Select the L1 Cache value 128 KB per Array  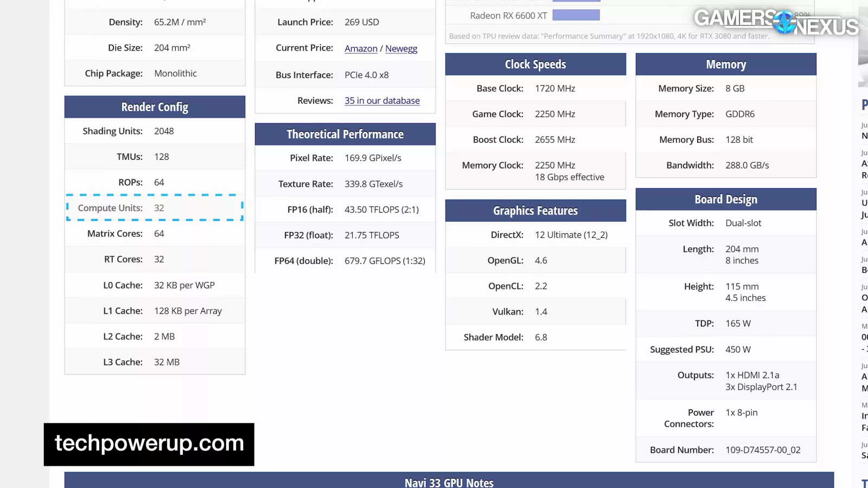point(188,311)
